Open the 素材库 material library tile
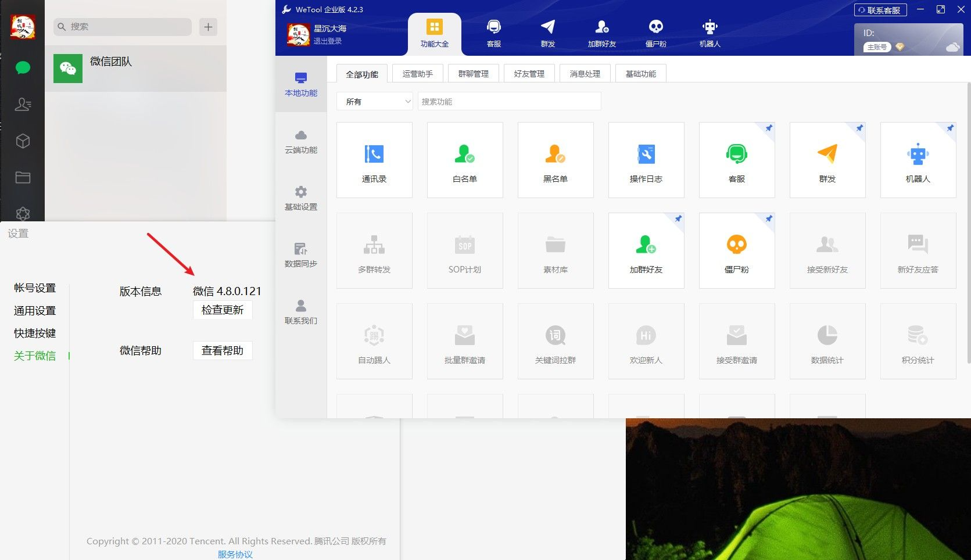This screenshot has width=971, height=560. coord(556,250)
